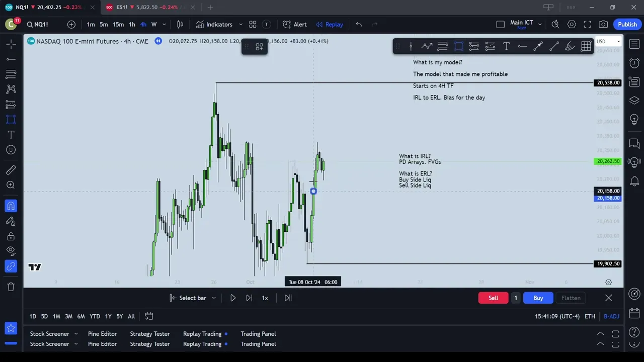This screenshot has height=362, width=644.
Task: Open the ideas lightbulb panel
Action: [x=634, y=120]
